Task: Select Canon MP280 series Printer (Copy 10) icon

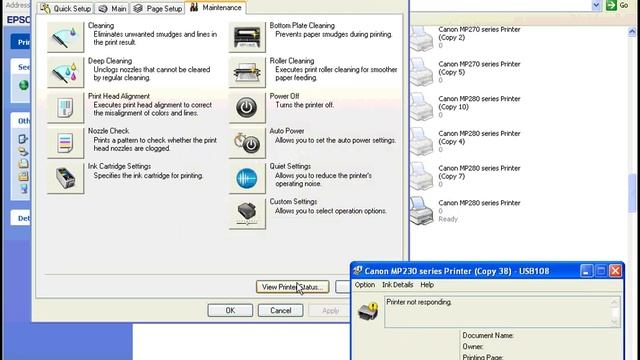Action: [x=422, y=107]
